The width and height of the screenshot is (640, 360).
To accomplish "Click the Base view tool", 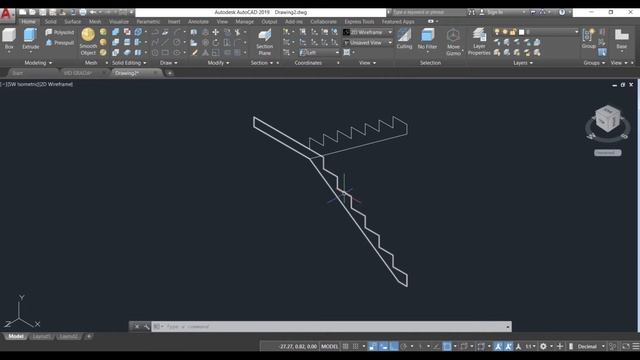I will [x=622, y=39].
